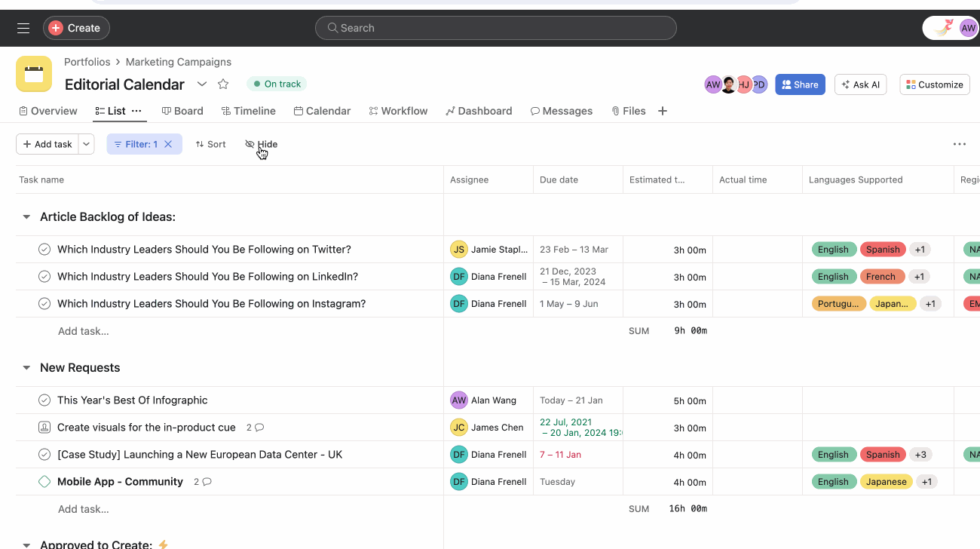Open the Dashboard tab
This screenshot has height=549, width=980.
click(479, 111)
